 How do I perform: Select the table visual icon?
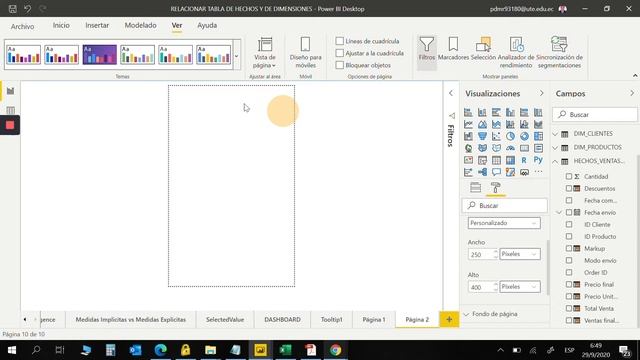coord(496,160)
